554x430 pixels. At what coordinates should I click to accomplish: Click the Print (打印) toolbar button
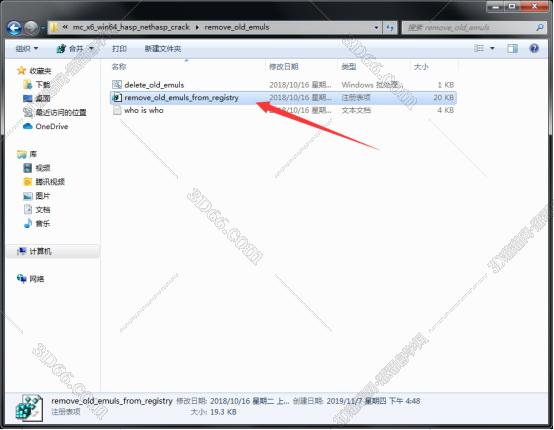tap(119, 48)
